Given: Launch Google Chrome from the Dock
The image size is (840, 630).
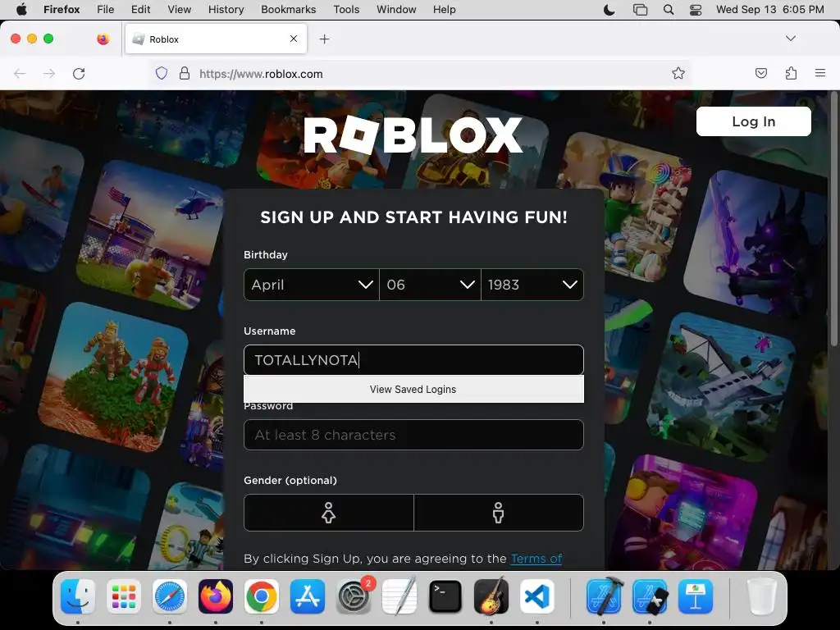Looking at the screenshot, I should click(x=262, y=596).
